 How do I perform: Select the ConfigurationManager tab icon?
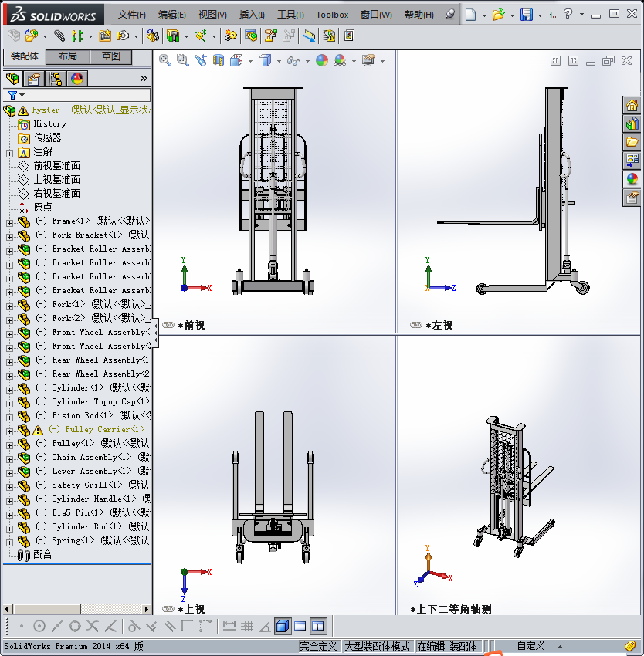point(56,79)
